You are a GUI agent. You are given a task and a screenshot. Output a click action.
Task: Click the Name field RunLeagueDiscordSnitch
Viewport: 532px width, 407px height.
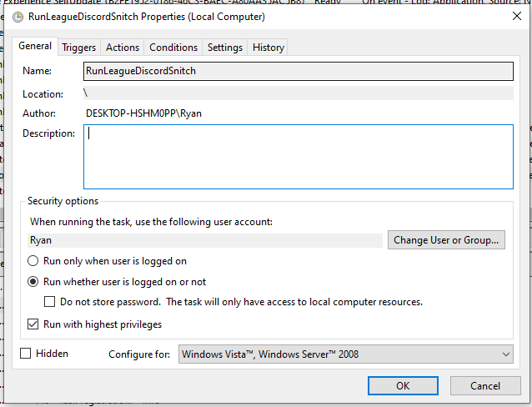[x=299, y=71]
